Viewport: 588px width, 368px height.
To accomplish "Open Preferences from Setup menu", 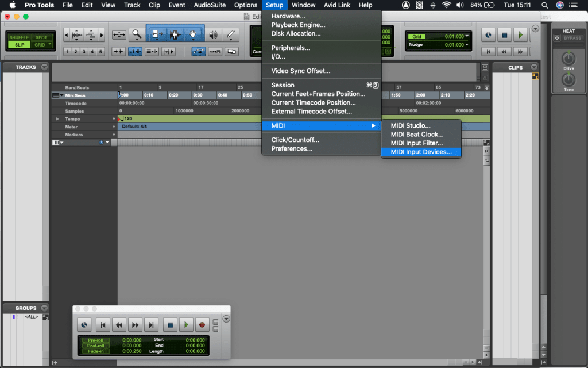I will coord(322,149).
